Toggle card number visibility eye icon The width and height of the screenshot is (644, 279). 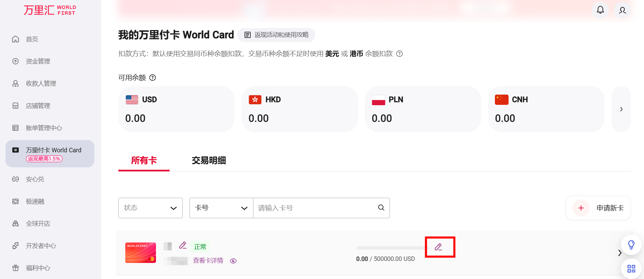pos(233,261)
